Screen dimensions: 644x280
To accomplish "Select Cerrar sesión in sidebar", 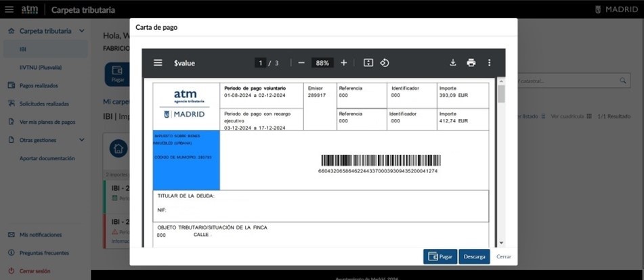I will point(35,271).
